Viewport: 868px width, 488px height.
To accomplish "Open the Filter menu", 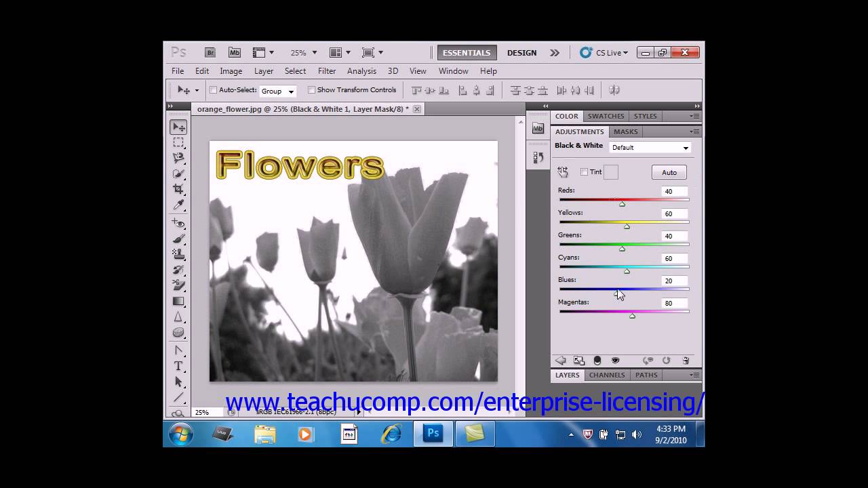I will tap(327, 70).
